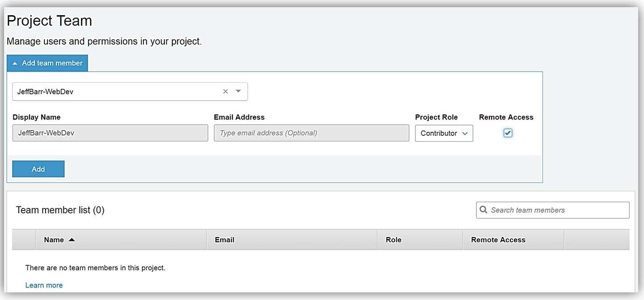Screen dimensions: 644x300
Task: Click the Remote Access label above the checkbox
Action: click(x=506, y=117)
